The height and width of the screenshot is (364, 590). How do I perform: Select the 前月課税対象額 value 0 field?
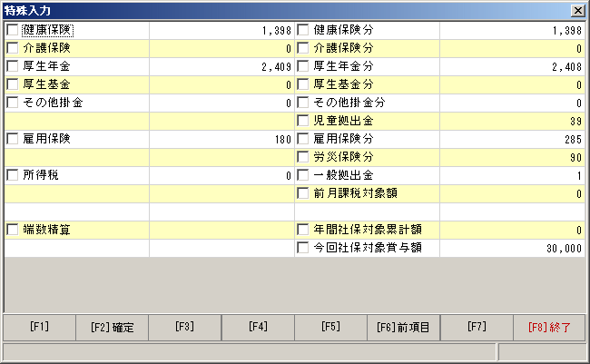(513, 193)
